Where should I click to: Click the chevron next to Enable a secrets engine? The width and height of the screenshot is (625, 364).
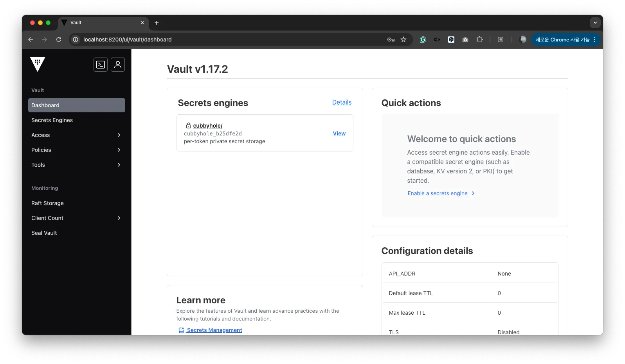473,193
